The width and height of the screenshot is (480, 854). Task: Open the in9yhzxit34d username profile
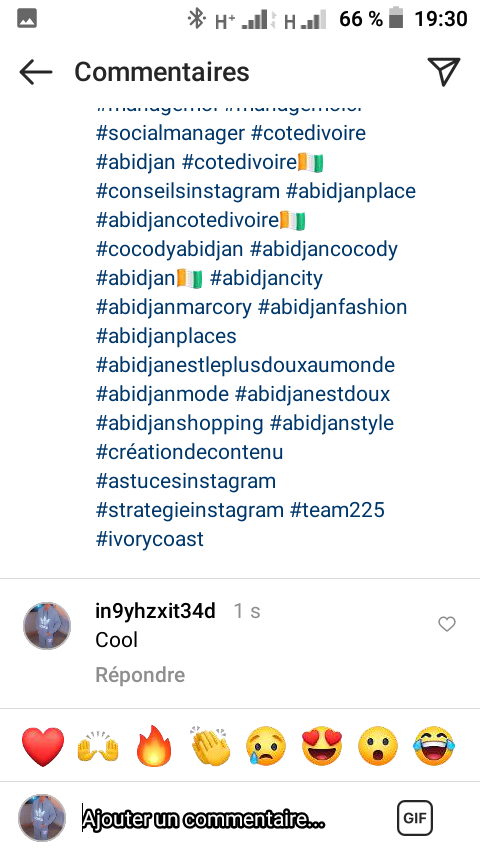[x=155, y=611]
